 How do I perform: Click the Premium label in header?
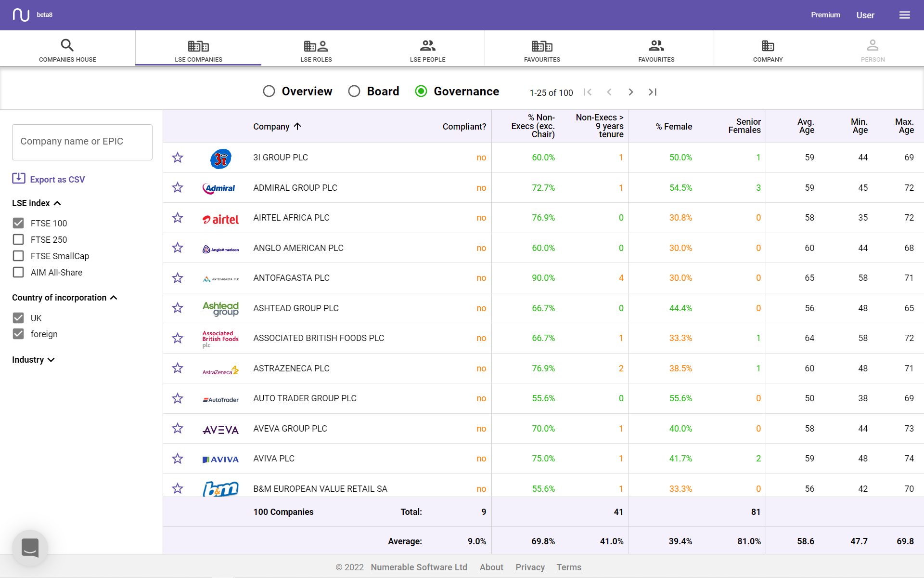(825, 15)
